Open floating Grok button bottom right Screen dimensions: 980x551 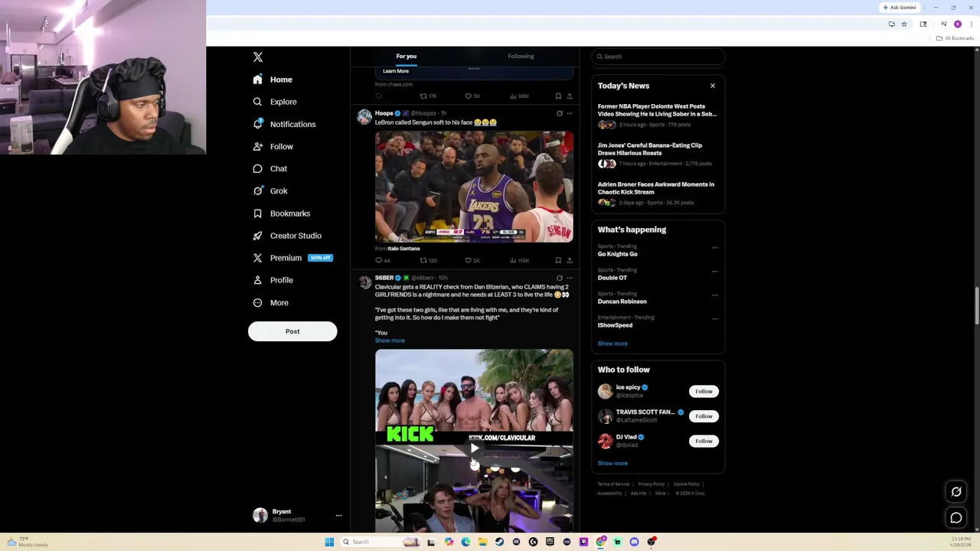pyautogui.click(x=956, y=492)
